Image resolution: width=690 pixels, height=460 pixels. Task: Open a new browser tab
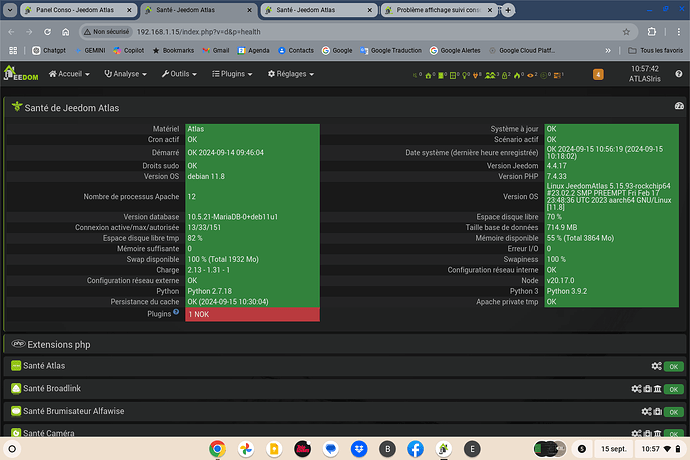pyautogui.click(x=508, y=10)
